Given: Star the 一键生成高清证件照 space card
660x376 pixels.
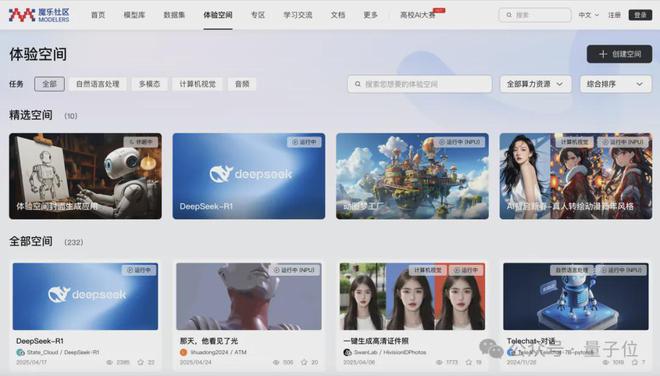Looking at the screenshot, I should pyautogui.click(x=468, y=362).
